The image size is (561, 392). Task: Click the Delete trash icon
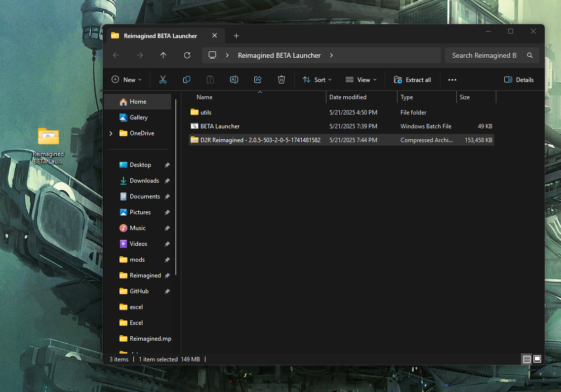(x=281, y=80)
